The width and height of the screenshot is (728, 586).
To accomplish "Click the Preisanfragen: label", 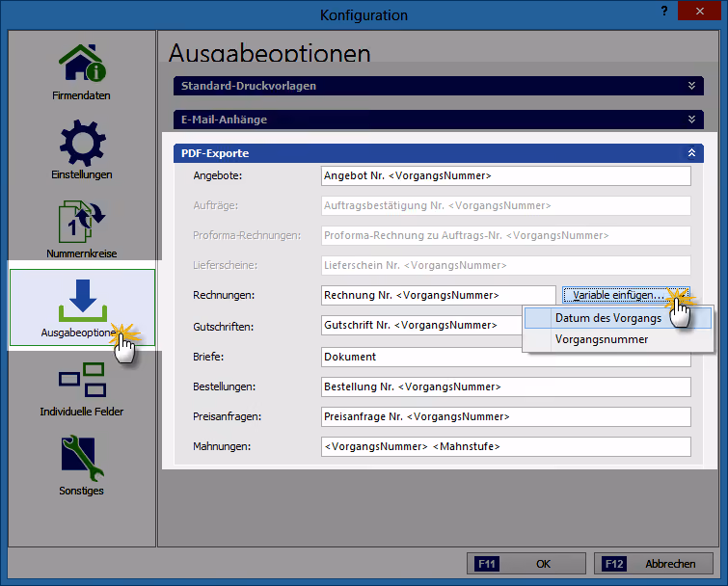I will 227,416.
